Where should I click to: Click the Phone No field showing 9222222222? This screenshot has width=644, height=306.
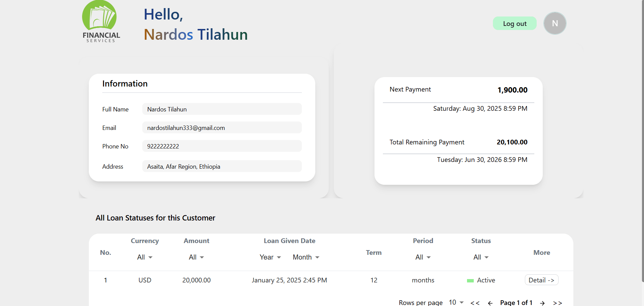point(222,146)
